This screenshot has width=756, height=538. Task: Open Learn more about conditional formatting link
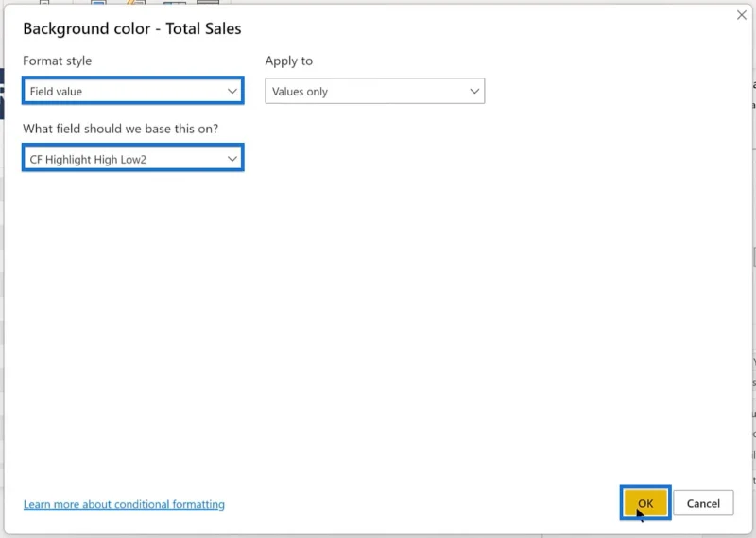124,504
